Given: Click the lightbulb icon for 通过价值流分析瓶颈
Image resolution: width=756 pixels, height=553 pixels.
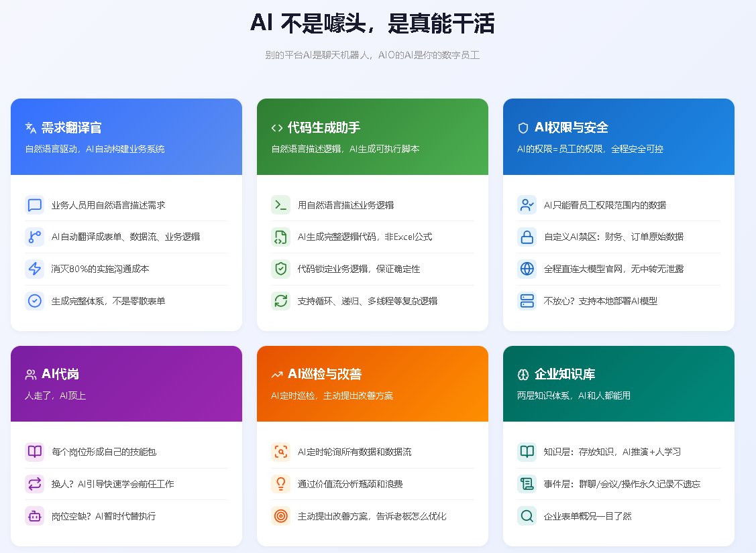Looking at the screenshot, I should (280, 484).
